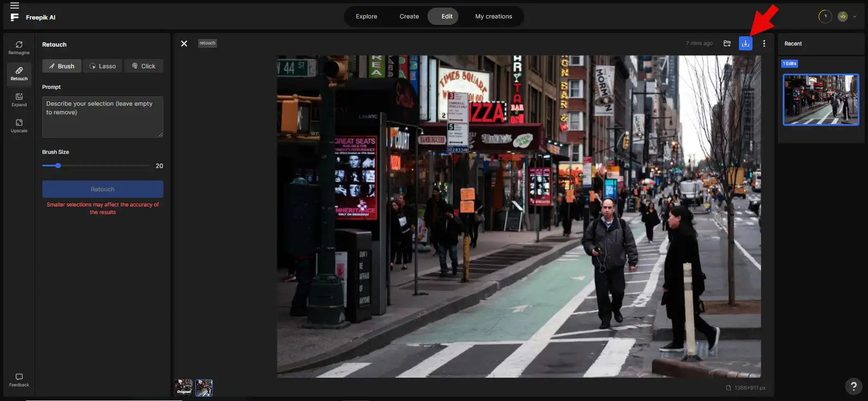This screenshot has height=401, width=868.
Task: Close the image editor with X
Action: (184, 43)
